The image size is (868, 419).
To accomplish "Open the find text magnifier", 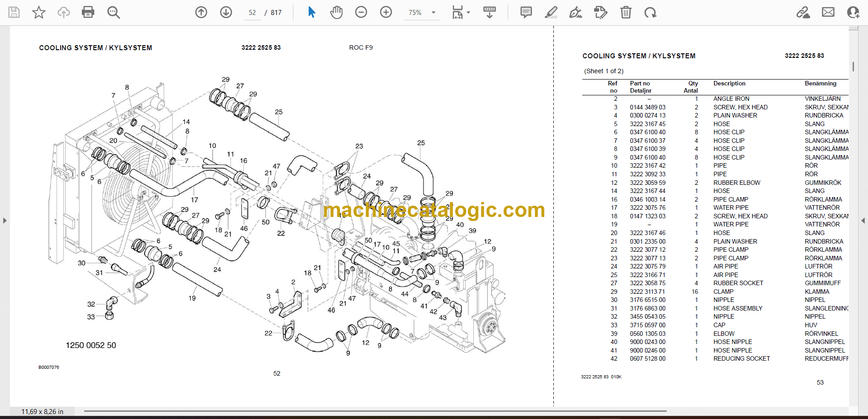I will click(x=113, y=12).
